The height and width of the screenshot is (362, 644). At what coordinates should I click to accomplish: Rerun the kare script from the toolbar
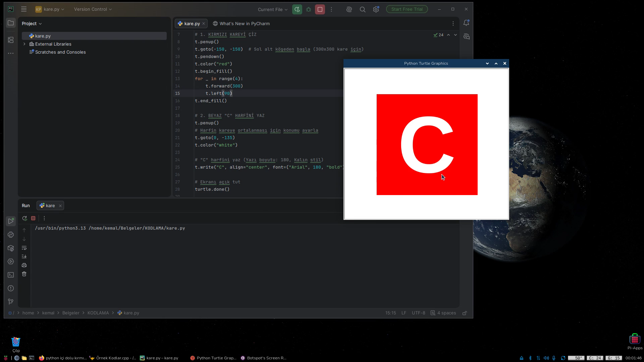click(297, 9)
